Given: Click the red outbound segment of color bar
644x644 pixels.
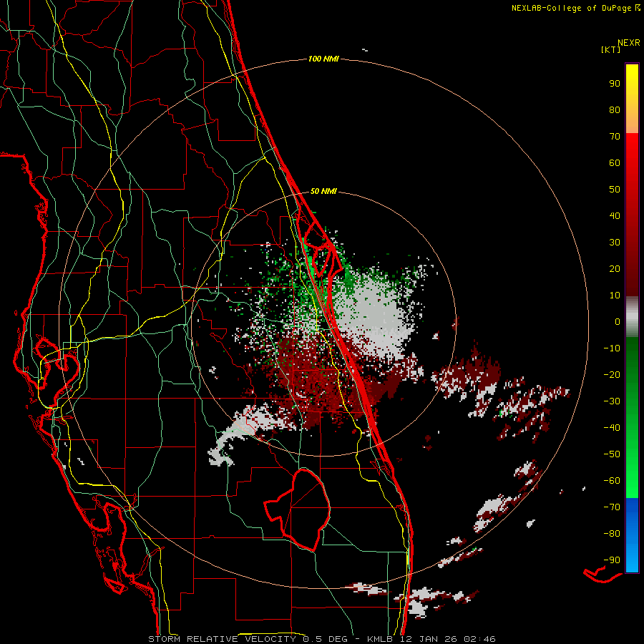Looking at the screenshot, I should (x=632, y=215).
